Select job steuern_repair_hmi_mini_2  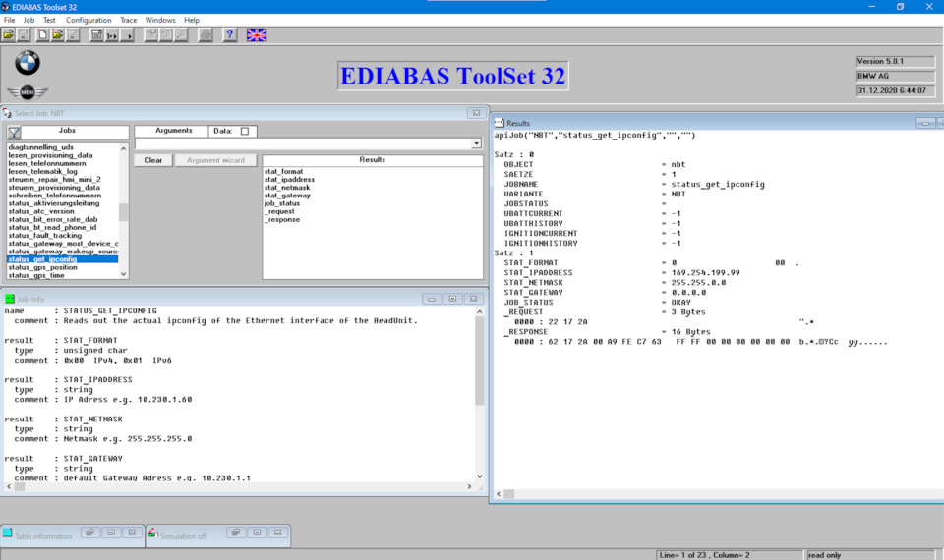[55, 179]
